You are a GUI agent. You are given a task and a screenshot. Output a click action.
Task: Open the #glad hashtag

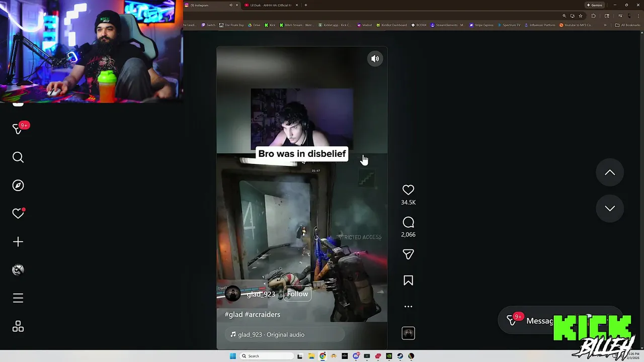(233, 314)
